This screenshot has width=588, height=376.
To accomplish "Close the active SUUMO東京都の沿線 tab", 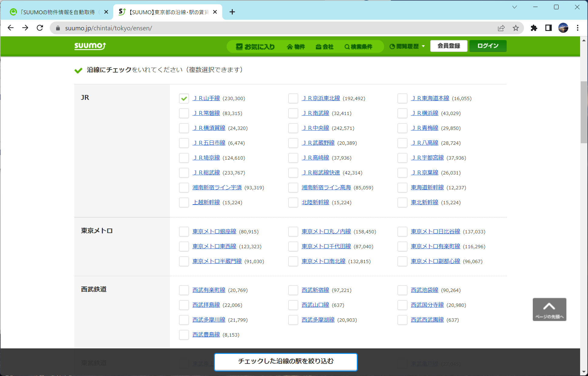I will coord(215,12).
